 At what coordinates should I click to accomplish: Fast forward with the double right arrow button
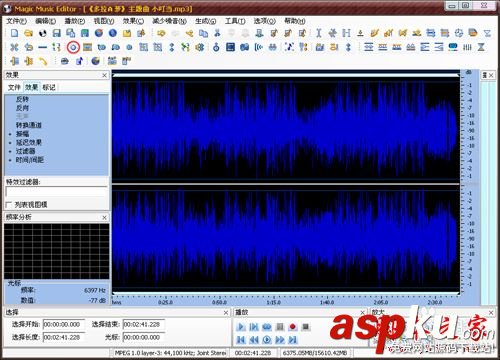[280, 340]
